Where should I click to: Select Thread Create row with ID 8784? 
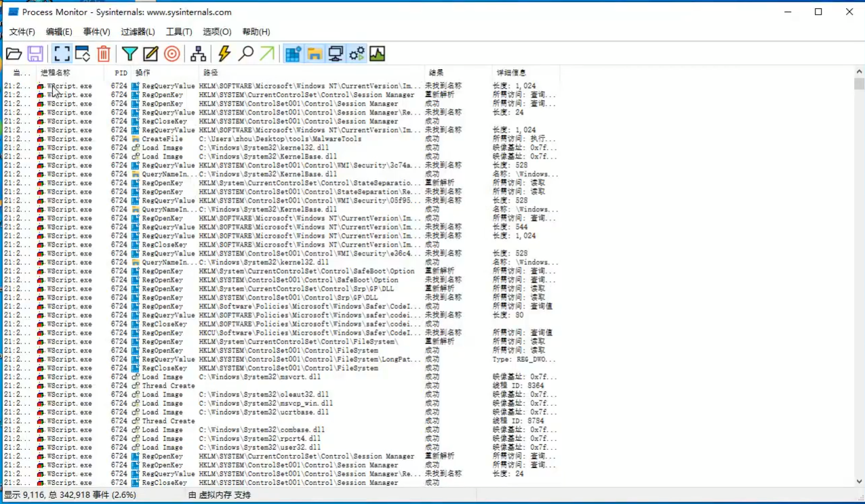[x=280, y=421]
